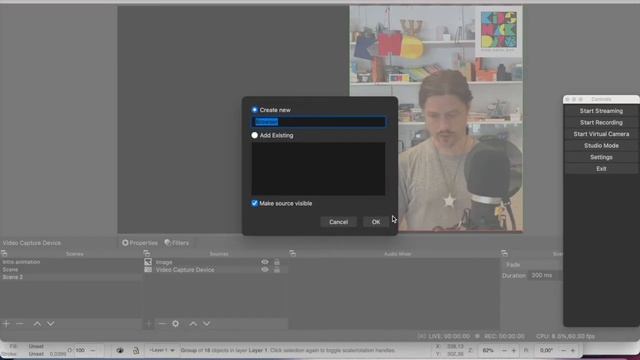The width and height of the screenshot is (640, 360).
Task: Open the Layer 1 dropdown in Inkscape
Action: click(x=162, y=350)
